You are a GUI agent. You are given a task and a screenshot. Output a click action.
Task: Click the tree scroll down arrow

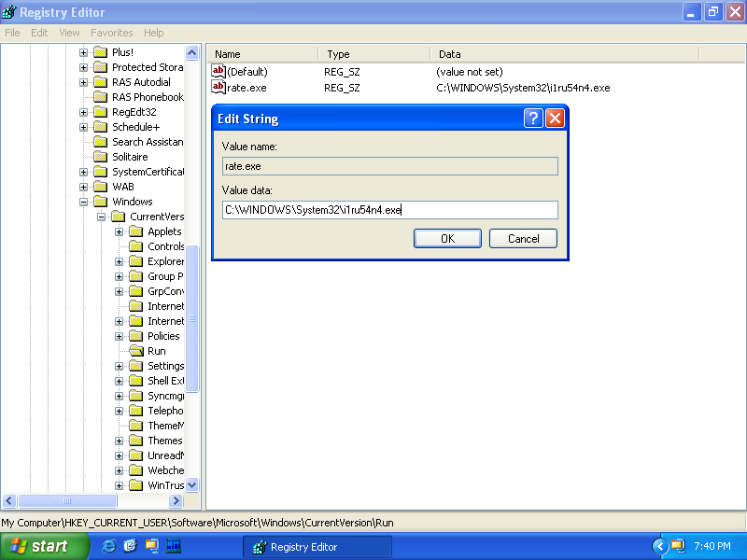[192, 485]
